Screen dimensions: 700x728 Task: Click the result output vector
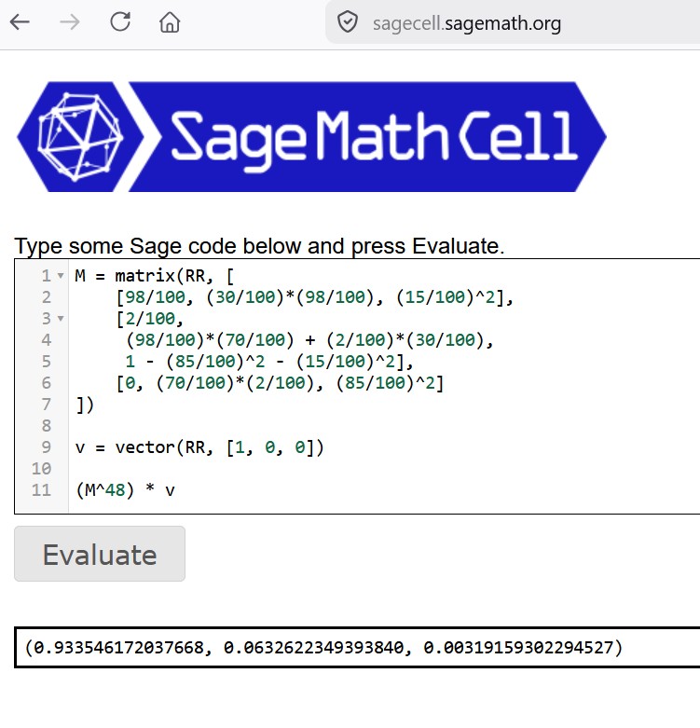[323, 647]
